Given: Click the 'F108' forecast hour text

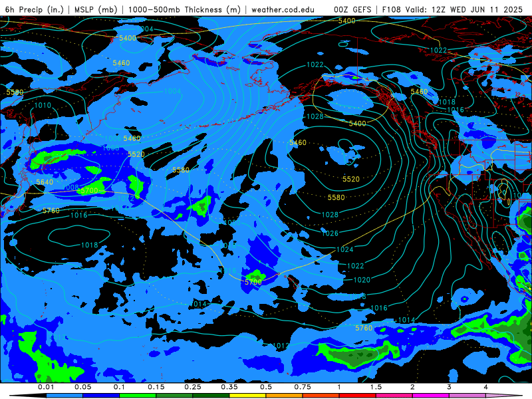Looking at the screenshot, I should (x=391, y=9).
